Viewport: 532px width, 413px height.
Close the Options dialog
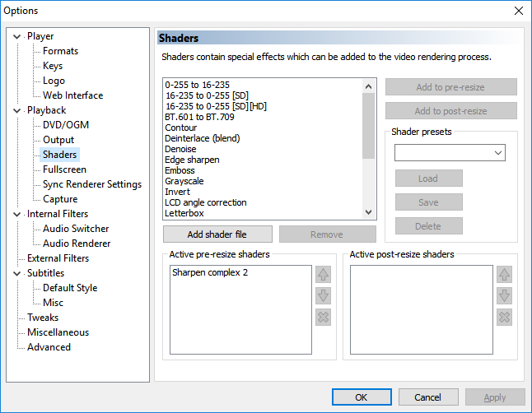point(519,11)
